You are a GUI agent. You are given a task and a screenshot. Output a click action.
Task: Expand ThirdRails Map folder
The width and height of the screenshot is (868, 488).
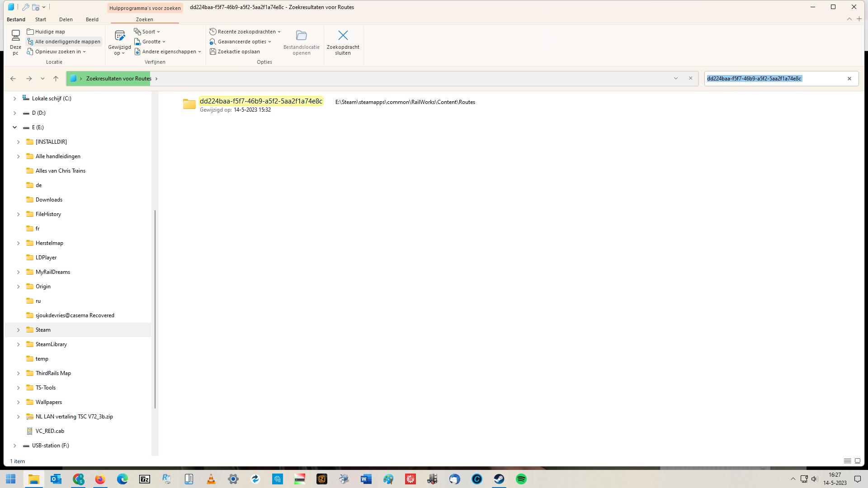click(19, 373)
